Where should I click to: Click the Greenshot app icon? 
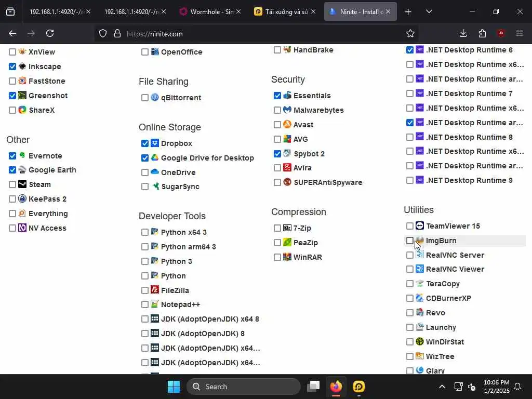(22, 96)
